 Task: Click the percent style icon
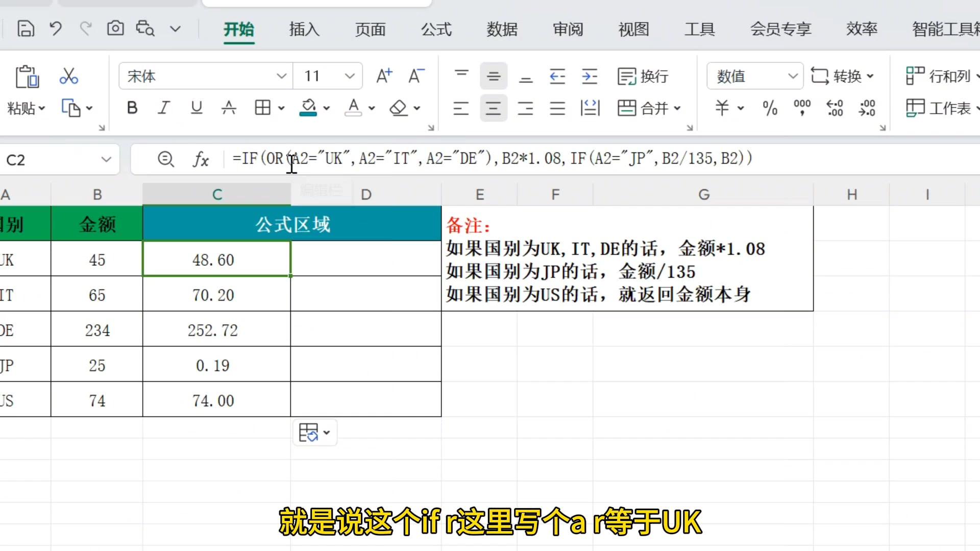point(770,108)
